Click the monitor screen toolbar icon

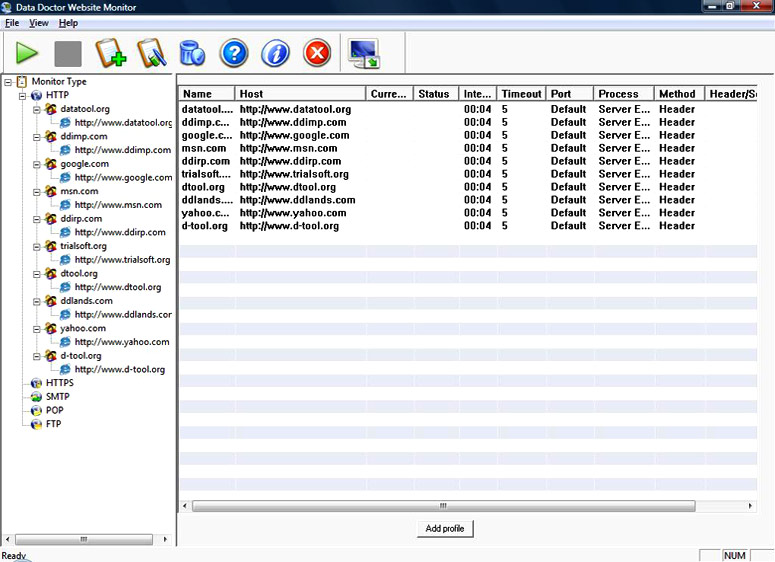coord(364,53)
